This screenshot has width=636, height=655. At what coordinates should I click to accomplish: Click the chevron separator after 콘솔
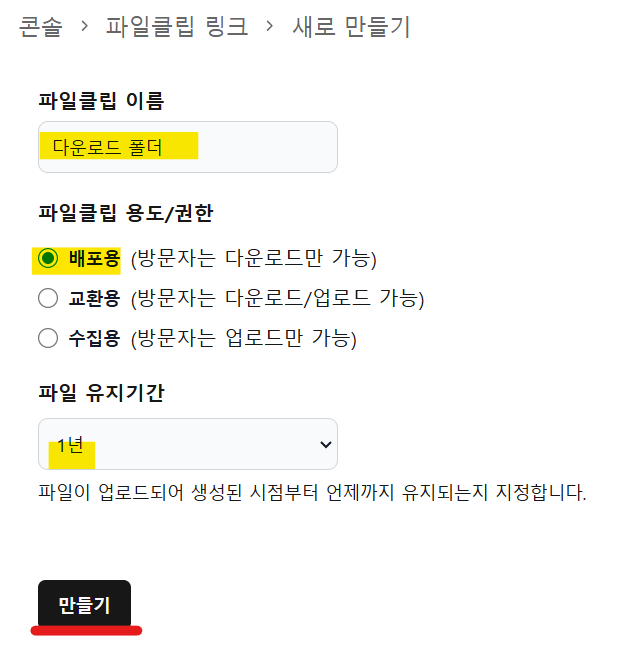tap(84, 27)
